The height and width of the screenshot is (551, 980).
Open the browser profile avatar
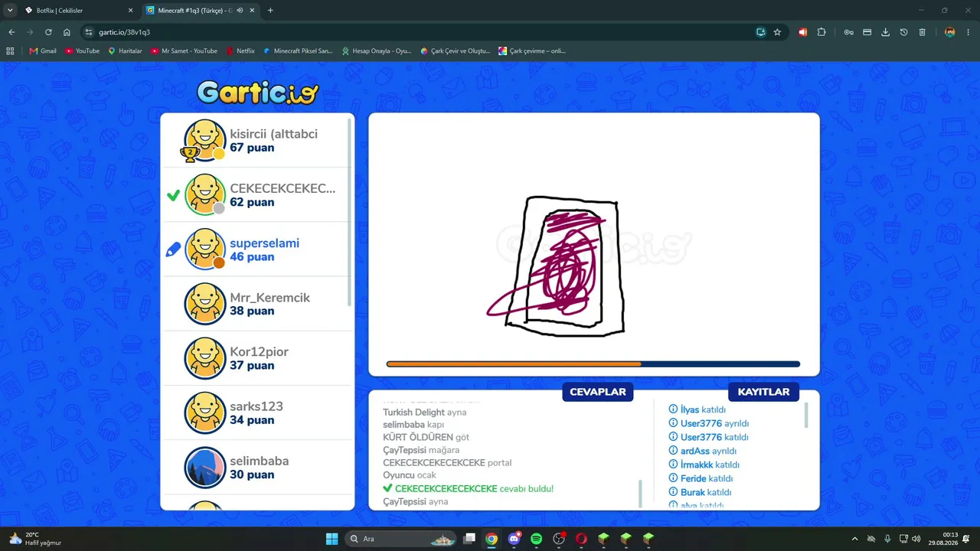[949, 32]
